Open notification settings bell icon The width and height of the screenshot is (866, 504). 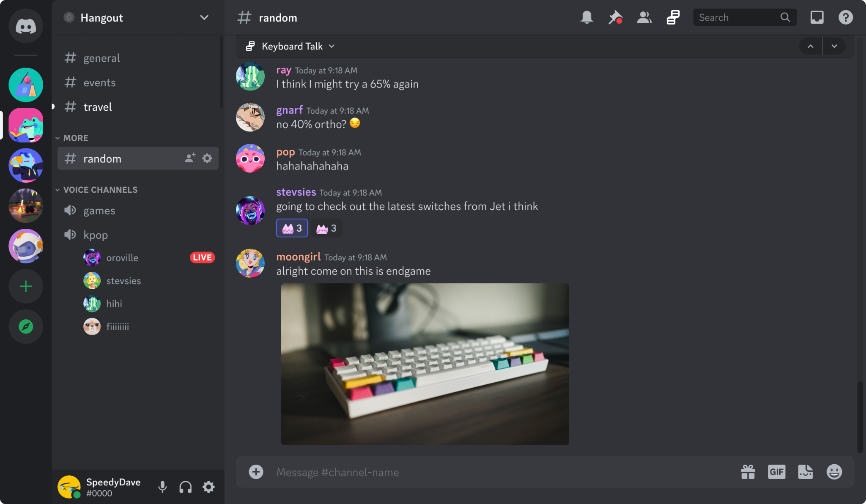586,17
